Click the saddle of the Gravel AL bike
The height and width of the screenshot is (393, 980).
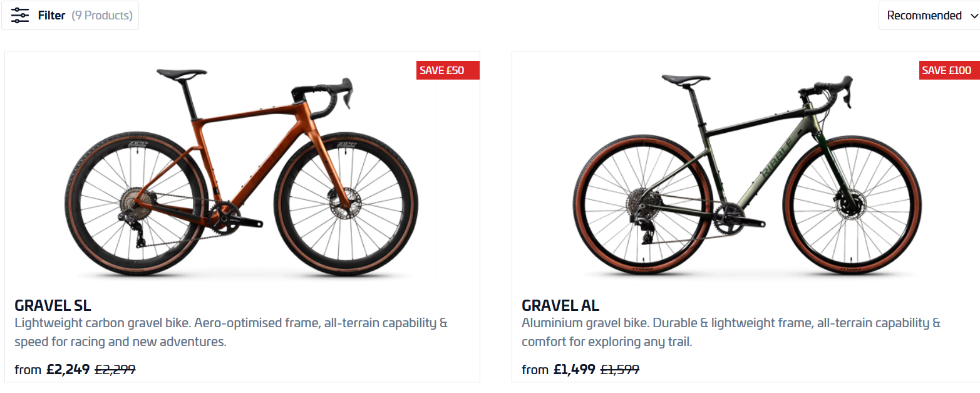click(686, 79)
